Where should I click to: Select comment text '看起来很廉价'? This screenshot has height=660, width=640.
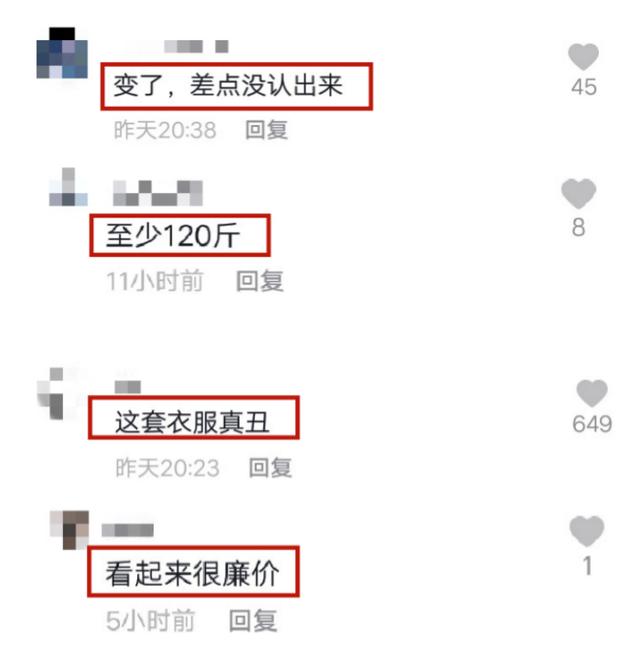click(x=192, y=573)
